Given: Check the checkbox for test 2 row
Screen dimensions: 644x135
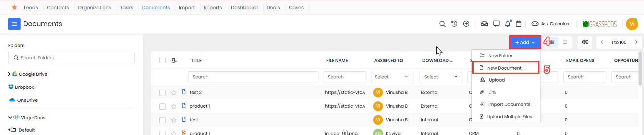Looking at the screenshot, I should [x=162, y=93].
